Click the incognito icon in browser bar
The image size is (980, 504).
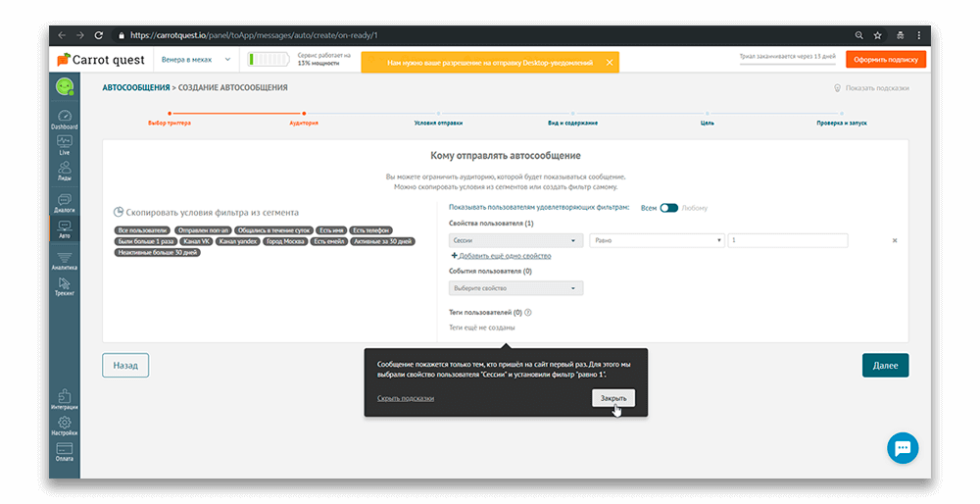click(900, 35)
